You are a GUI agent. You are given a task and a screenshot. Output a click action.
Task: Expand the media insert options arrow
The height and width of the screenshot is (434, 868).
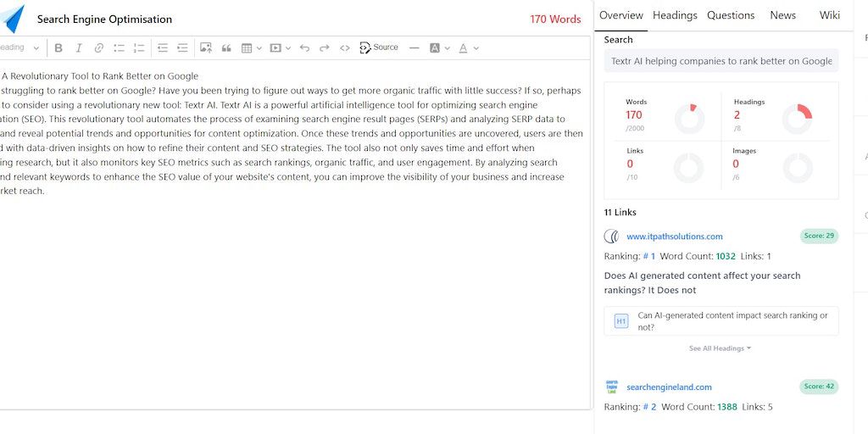pos(288,48)
